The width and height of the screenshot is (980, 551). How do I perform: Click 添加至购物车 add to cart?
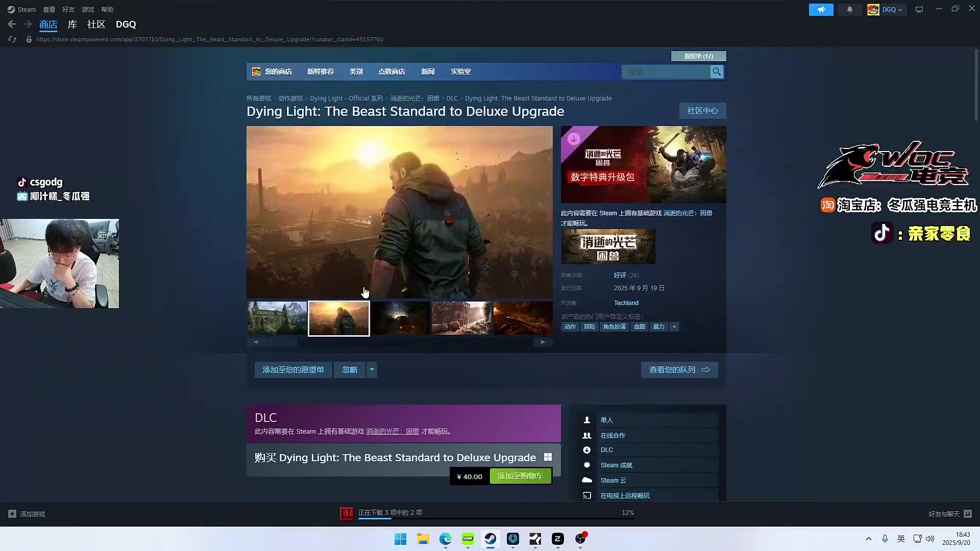[521, 476]
